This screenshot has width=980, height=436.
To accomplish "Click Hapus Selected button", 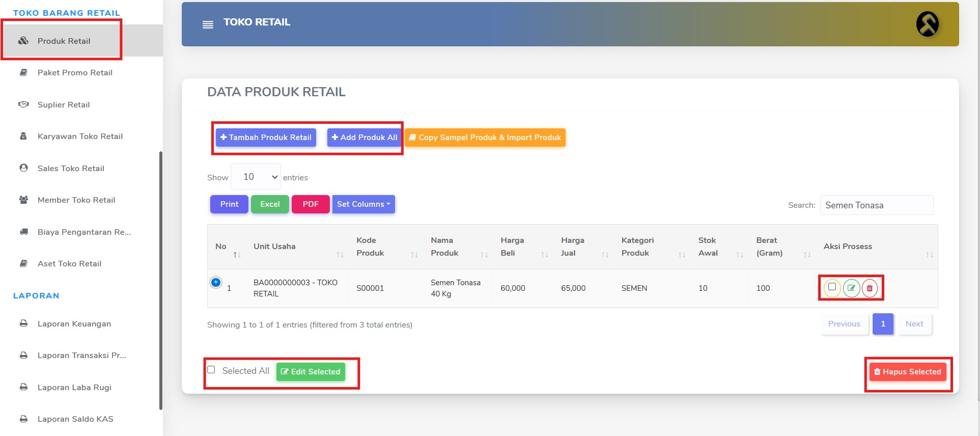I will point(908,372).
